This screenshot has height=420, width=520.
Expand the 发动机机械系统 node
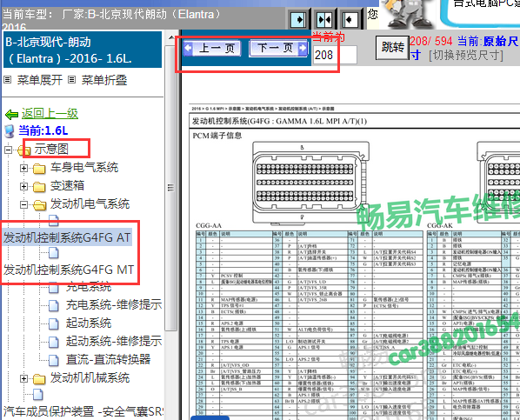click(23, 378)
